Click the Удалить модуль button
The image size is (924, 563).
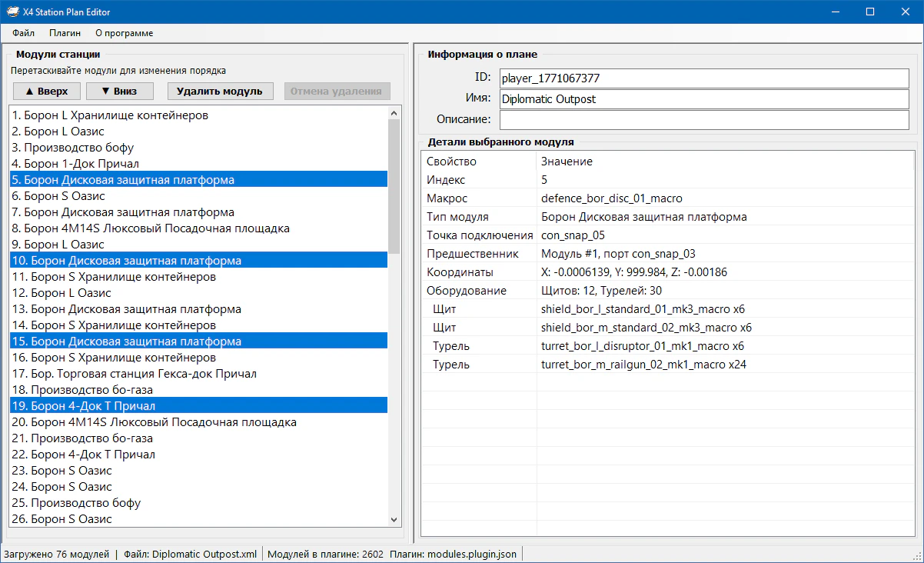tap(220, 91)
